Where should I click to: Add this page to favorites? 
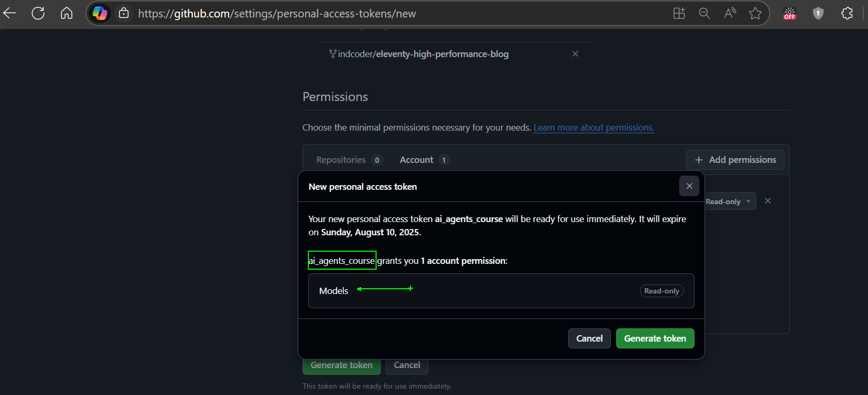(x=755, y=13)
